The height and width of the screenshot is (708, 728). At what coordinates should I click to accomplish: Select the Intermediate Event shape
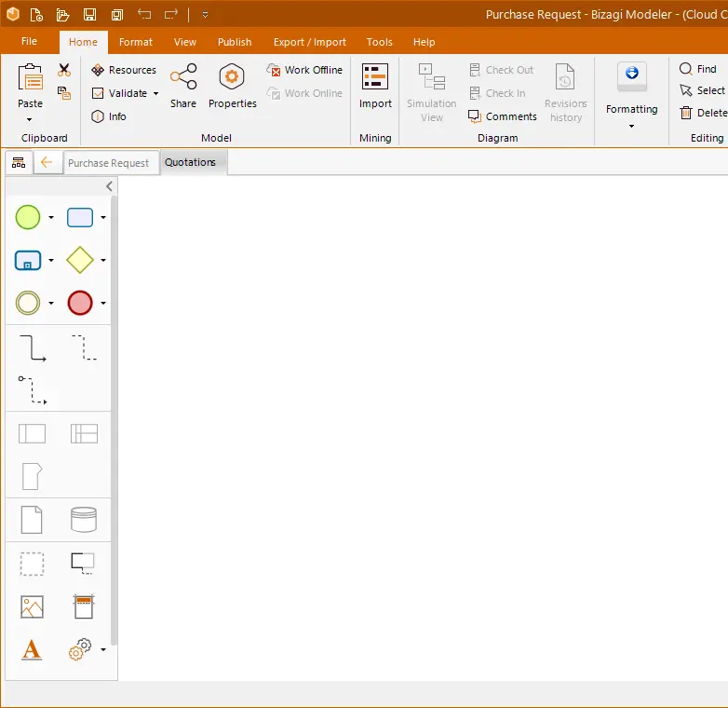tap(28, 303)
